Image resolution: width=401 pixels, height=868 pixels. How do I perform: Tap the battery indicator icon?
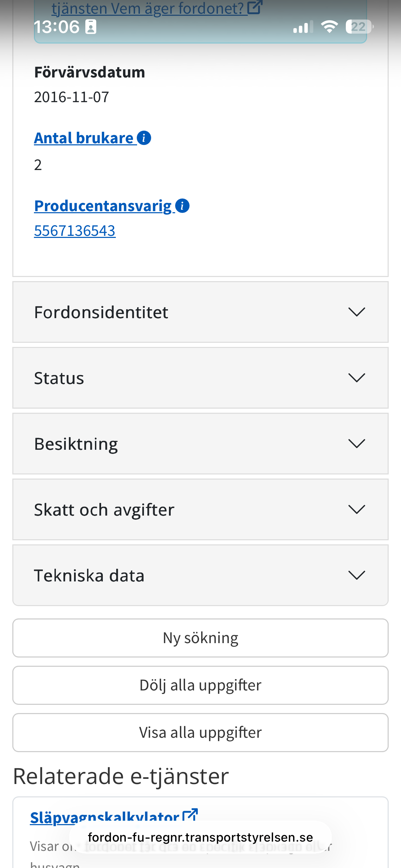pos(360,27)
